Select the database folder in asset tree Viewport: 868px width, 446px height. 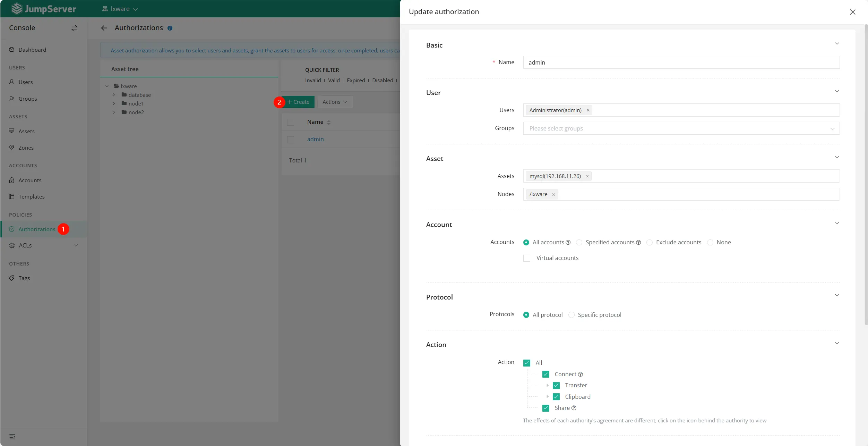tap(136, 95)
